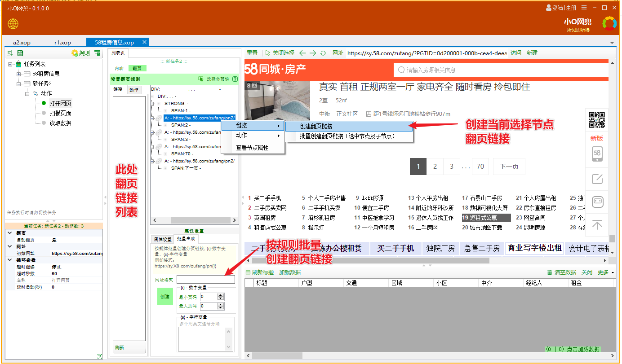The height and width of the screenshot is (364, 622).
Task: Select the 扫描页面 action node
Action: (60, 113)
